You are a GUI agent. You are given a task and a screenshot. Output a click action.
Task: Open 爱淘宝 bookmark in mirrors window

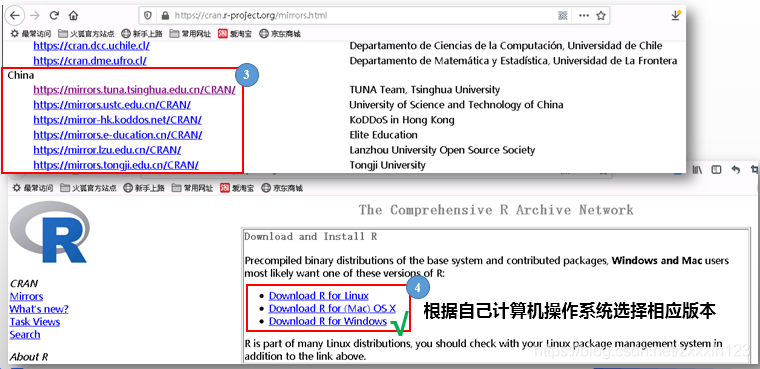tap(235, 33)
